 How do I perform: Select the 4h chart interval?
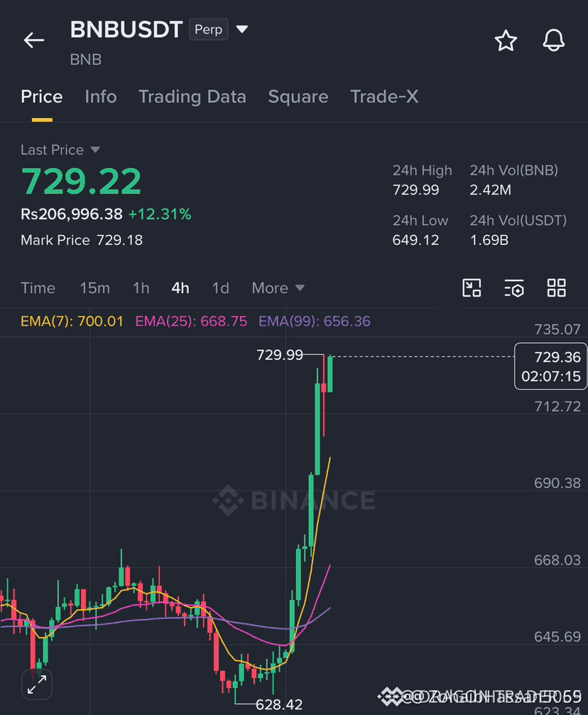[x=180, y=288]
